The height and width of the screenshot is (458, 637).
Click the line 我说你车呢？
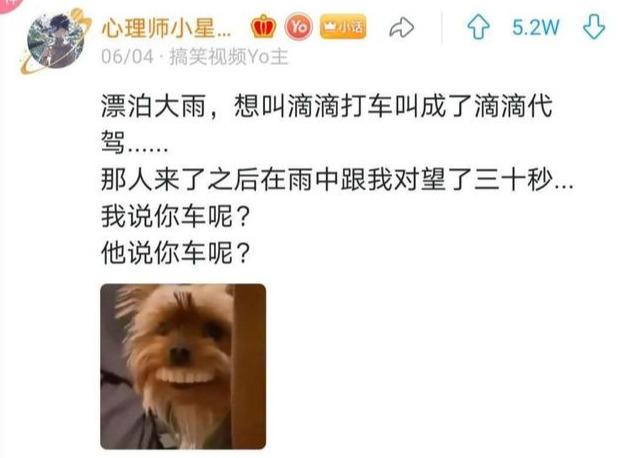(x=176, y=216)
